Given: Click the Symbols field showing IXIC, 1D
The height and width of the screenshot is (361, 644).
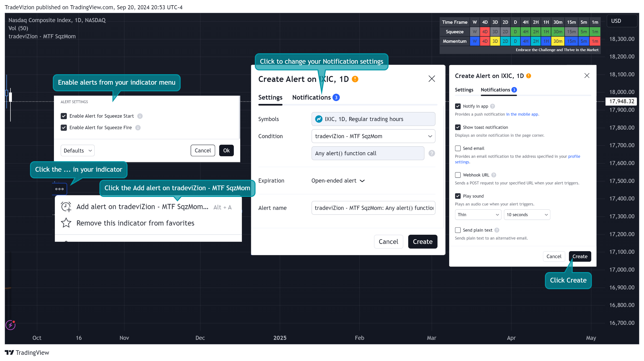Looking at the screenshot, I should pyautogui.click(x=373, y=119).
